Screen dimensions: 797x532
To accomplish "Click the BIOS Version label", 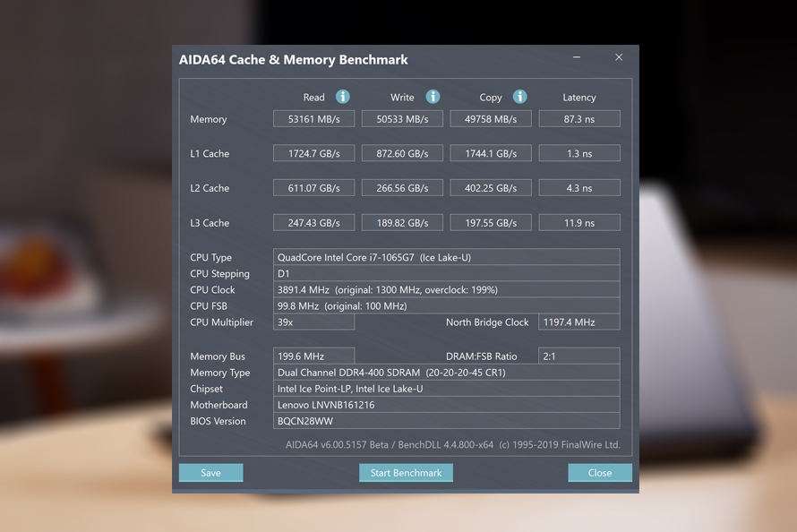I will pos(218,421).
